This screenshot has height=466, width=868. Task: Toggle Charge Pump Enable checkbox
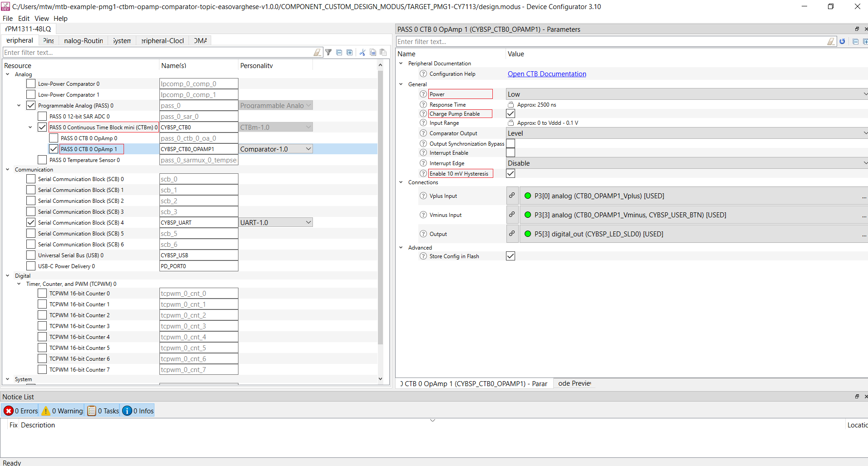[x=511, y=113]
